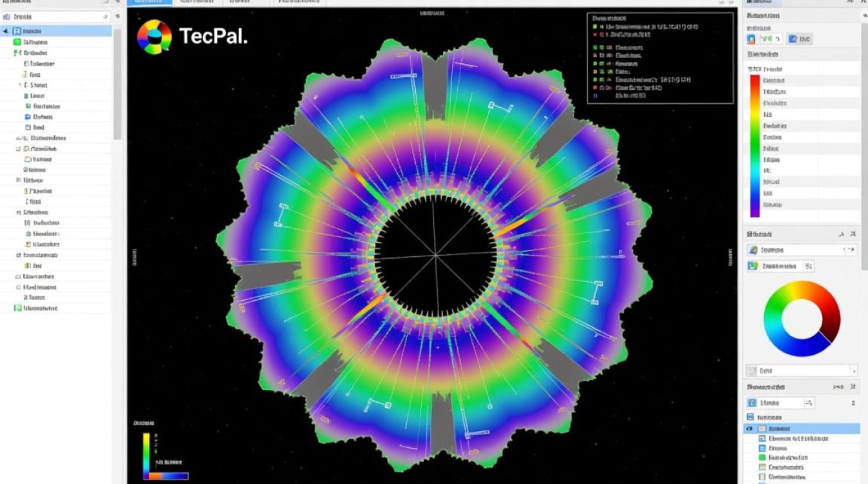Open the dropdown directly above the color wheel
This screenshot has width=868, height=484.
pyautogui.click(x=801, y=250)
